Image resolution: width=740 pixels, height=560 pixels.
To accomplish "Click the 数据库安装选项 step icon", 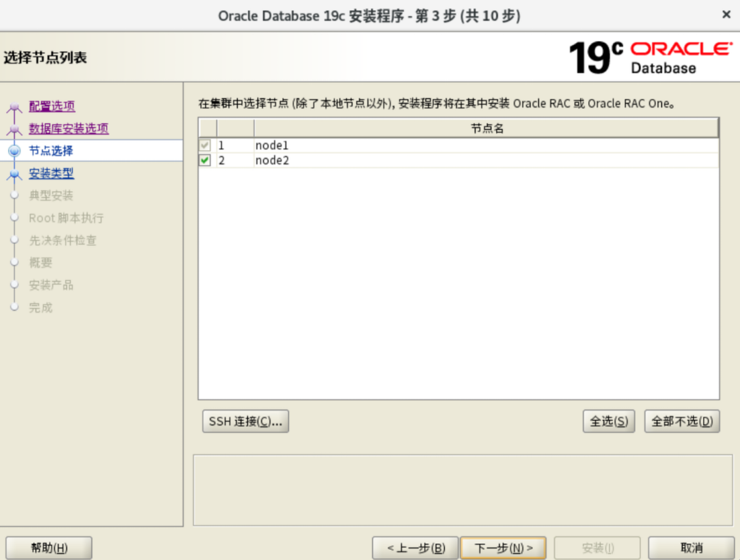I will [14, 130].
